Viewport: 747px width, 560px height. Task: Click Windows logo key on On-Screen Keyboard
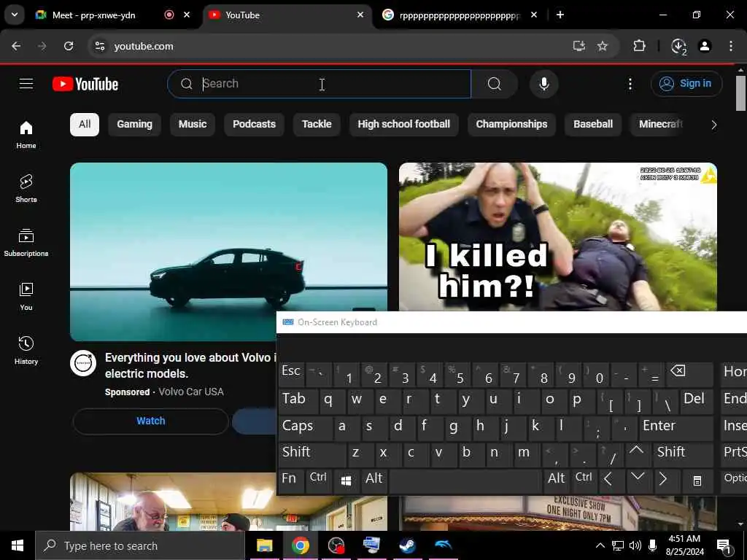[347, 481]
